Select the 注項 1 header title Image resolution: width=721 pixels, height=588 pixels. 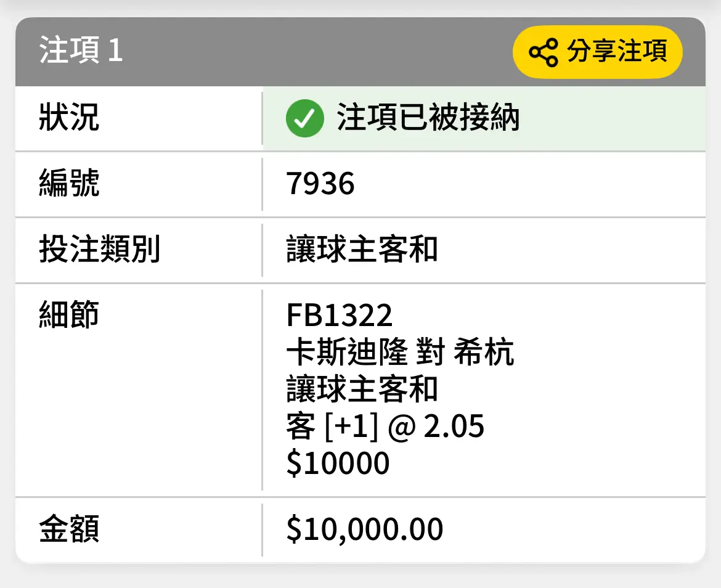click(81, 50)
